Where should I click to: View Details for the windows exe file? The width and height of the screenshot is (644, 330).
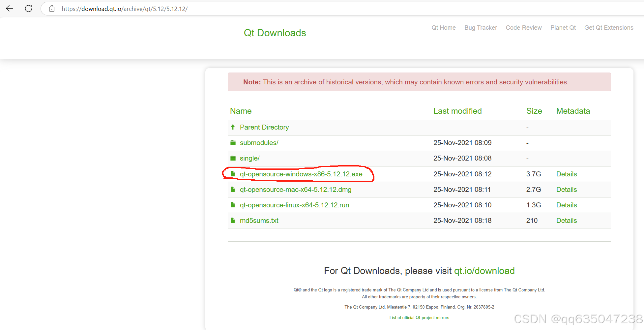(x=567, y=174)
